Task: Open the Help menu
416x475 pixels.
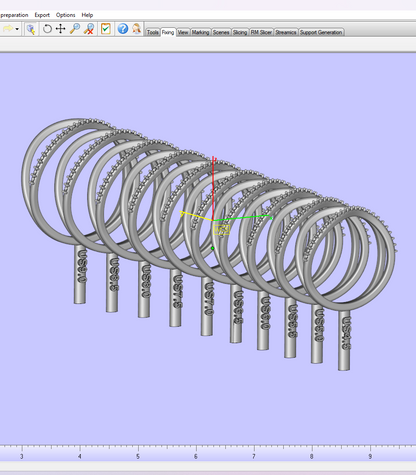Action: [x=87, y=15]
